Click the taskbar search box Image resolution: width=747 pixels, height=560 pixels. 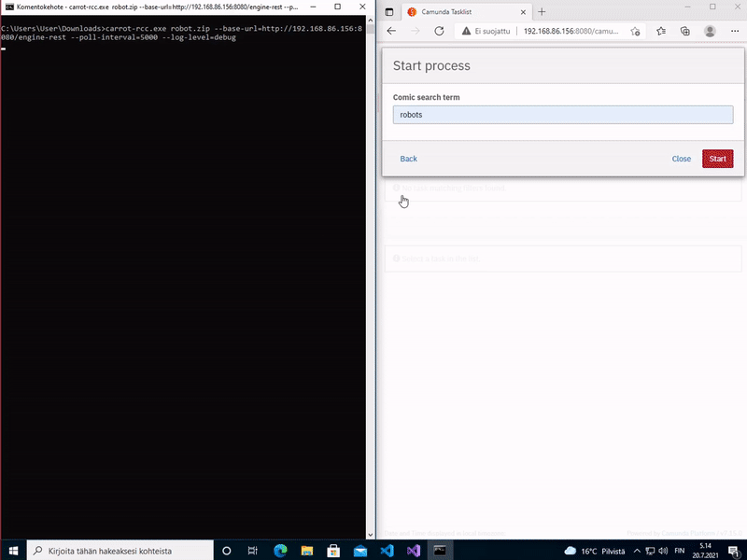pyautogui.click(x=120, y=551)
